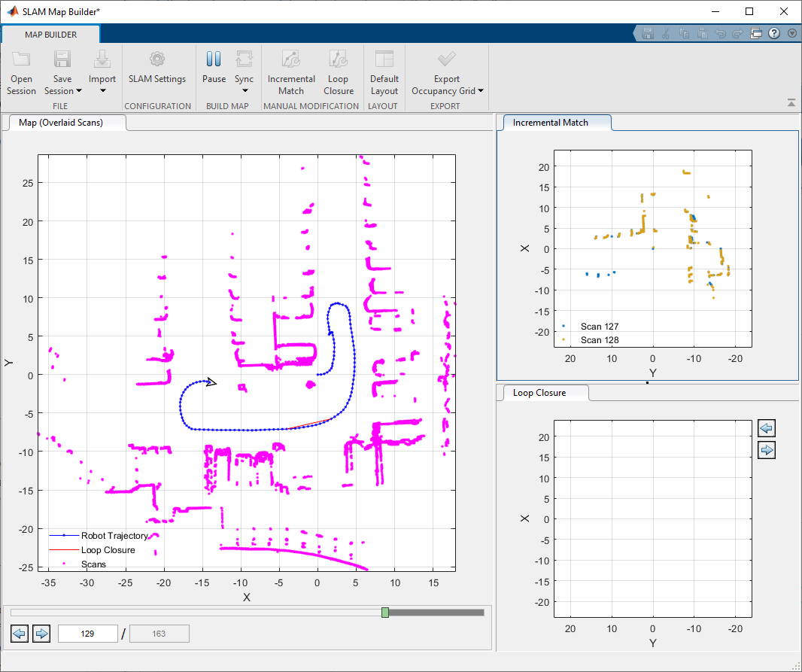Select the MAP BUILDER ribbon tab
The height and width of the screenshot is (672, 802).
(50, 35)
